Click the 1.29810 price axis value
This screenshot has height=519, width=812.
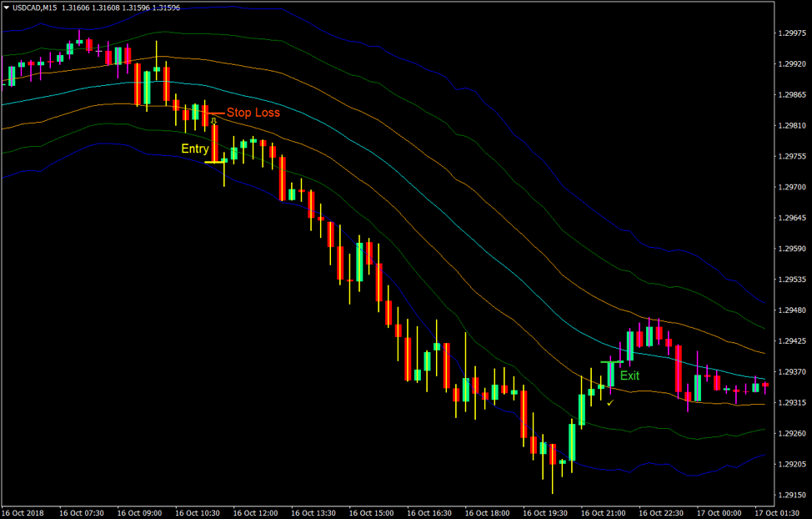pos(792,124)
